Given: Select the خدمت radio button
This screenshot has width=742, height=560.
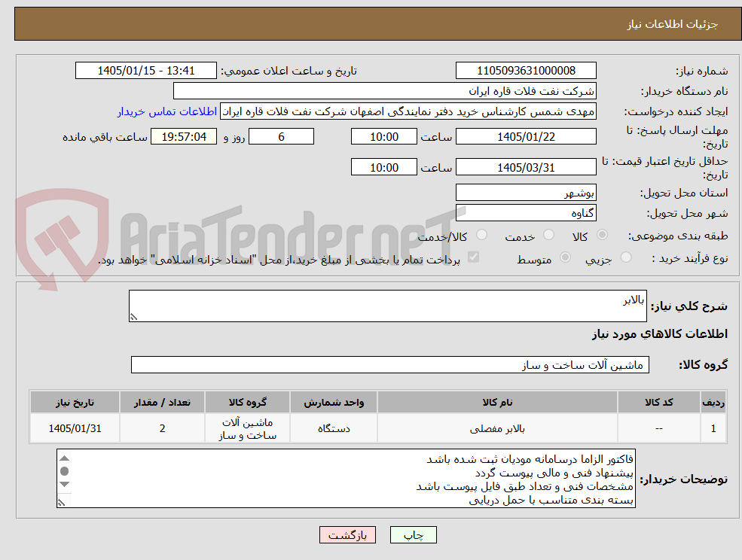Looking at the screenshot, I should tap(548, 235).
